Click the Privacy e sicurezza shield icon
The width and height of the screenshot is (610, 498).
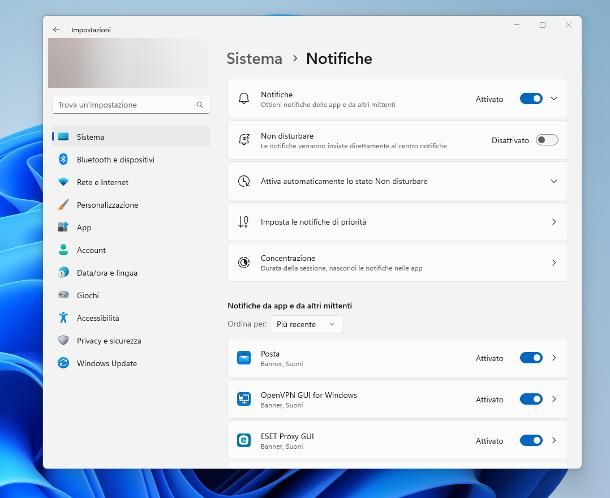click(x=63, y=340)
